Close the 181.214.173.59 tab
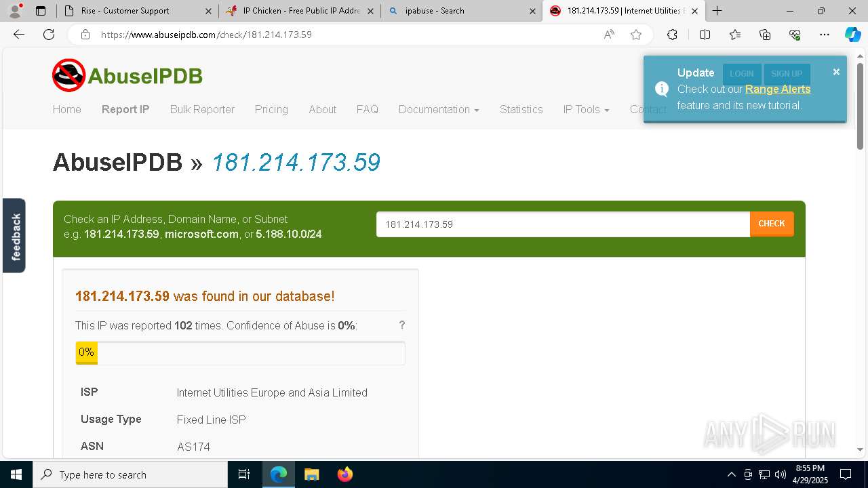The height and width of the screenshot is (488, 868). click(x=694, y=11)
